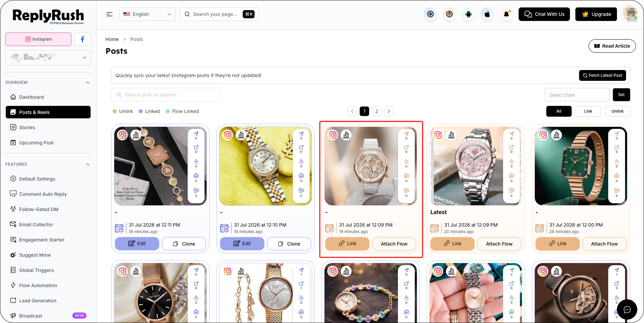Screen dimensions: 644x323
Task: Open Comment Auto Reply in the sidebar
Action: (48, 194)
